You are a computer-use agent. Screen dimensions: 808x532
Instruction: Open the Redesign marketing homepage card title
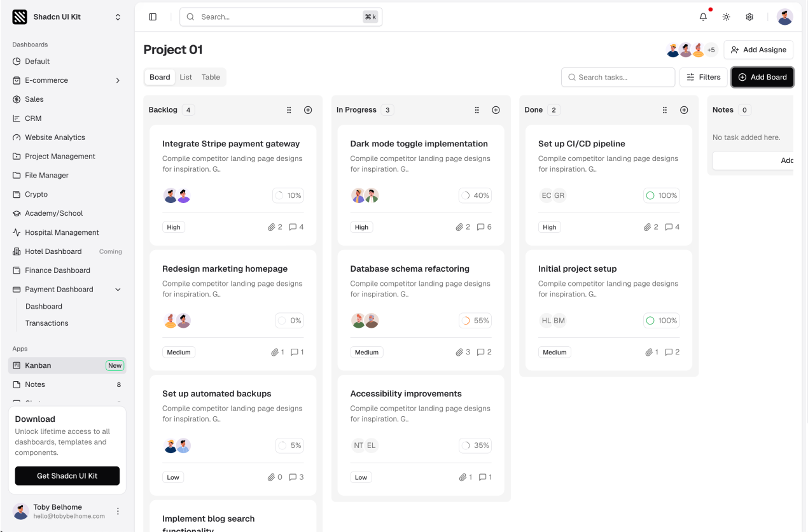[x=225, y=269]
